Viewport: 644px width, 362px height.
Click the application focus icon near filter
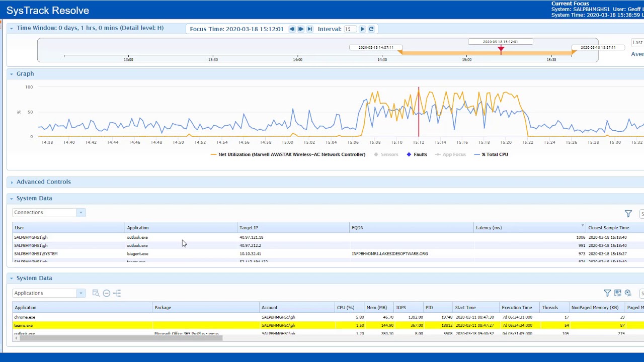(x=618, y=293)
